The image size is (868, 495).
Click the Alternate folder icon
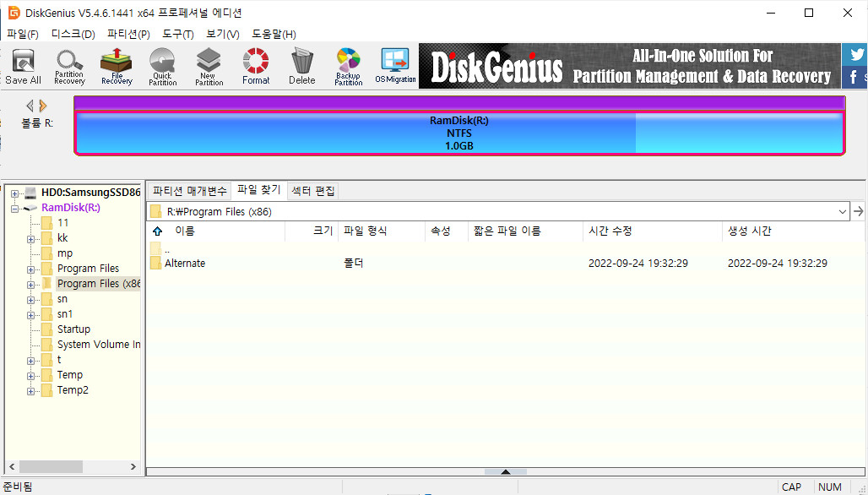tap(155, 263)
